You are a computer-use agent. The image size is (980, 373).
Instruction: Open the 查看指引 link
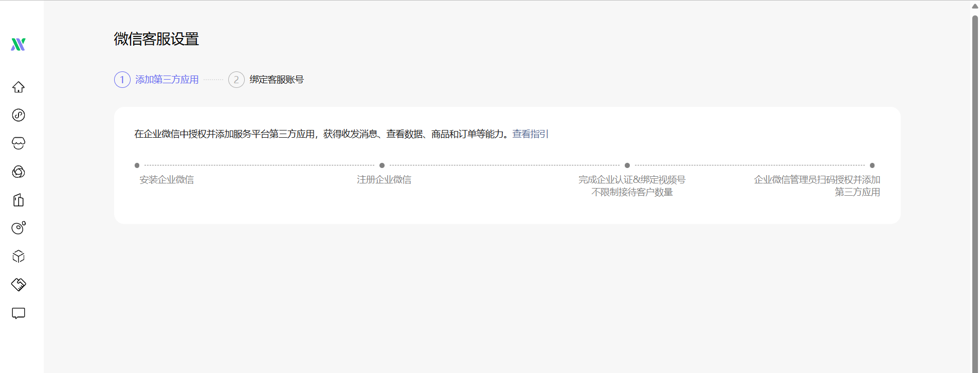tap(530, 134)
